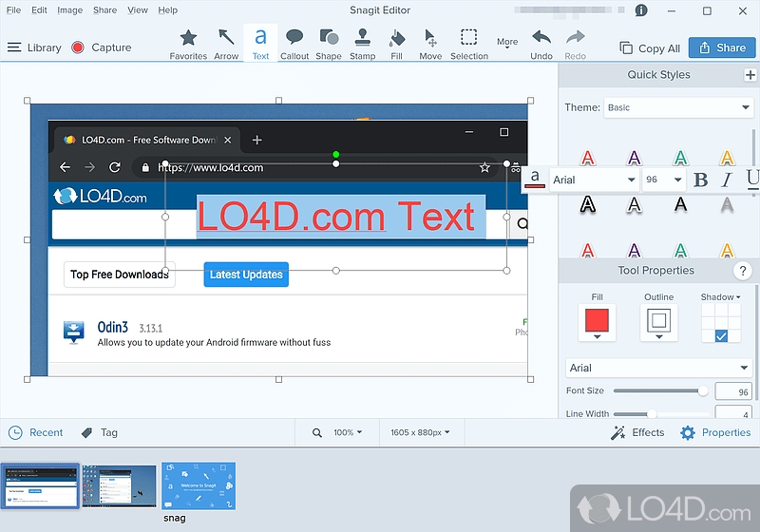Click the Line Width slider
The image size is (760, 532).
tap(660, 414)
